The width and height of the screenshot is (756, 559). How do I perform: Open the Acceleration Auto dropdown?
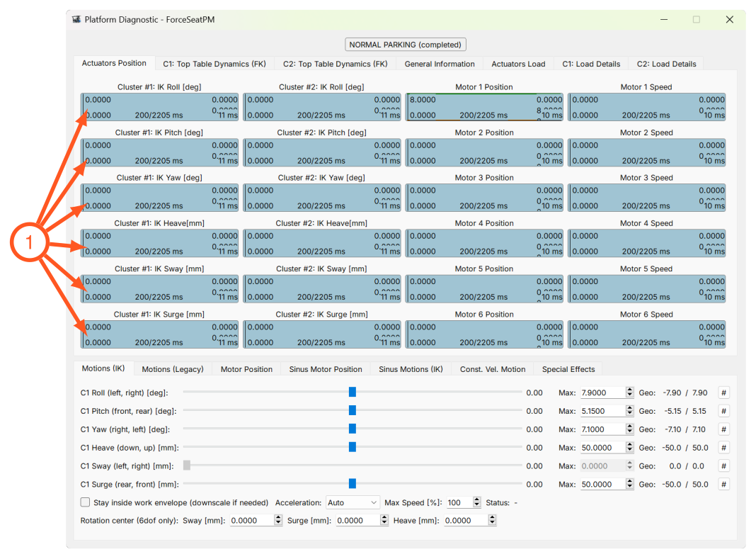click(x=353, y=502)
